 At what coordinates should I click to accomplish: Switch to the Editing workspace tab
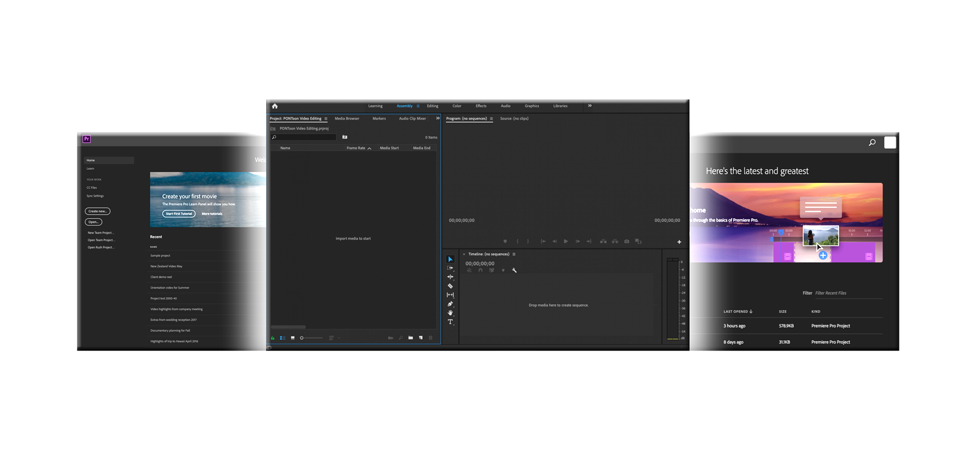(432, 106)
